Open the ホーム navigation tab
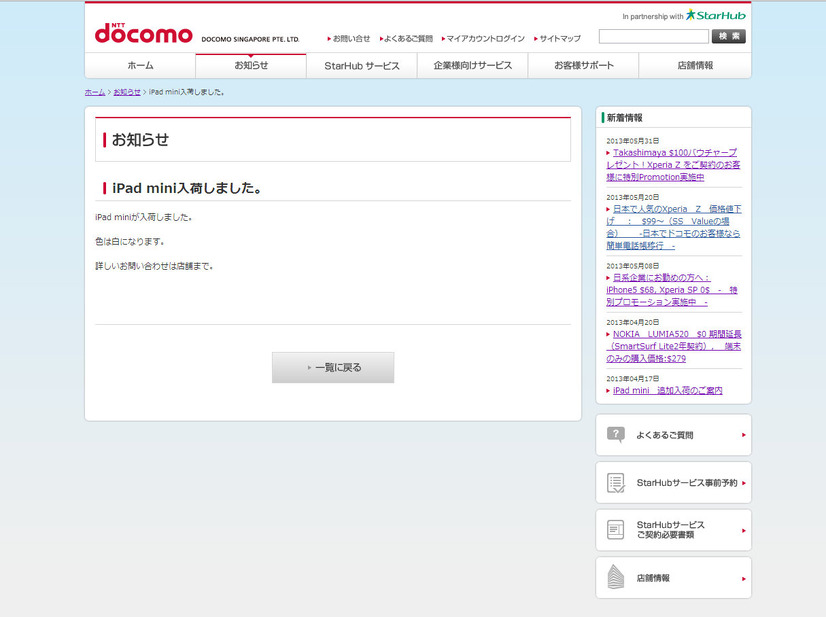Screen dimensions: 826x617 point(140,66)
